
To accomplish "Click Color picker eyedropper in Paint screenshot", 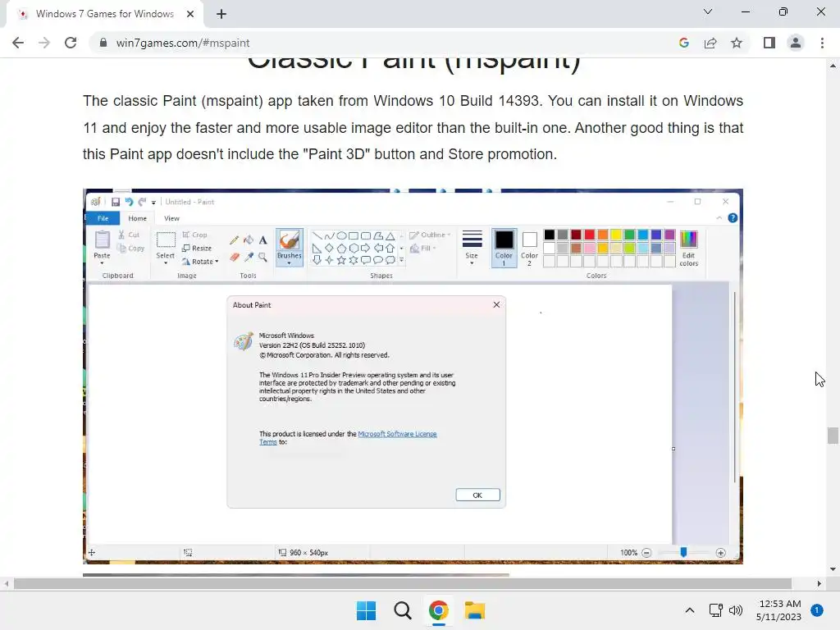I will click(249, 257).
